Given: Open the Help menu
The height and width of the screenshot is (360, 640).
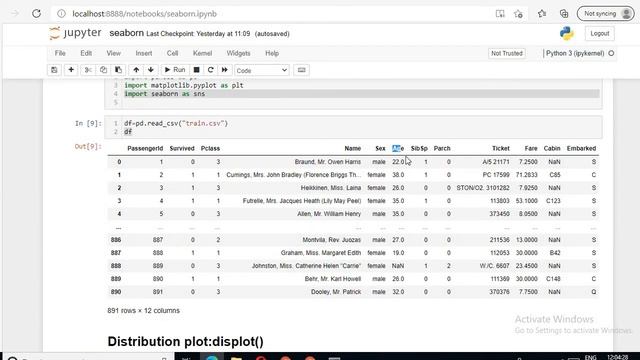Looking at the screenshot, I should click(x=272, y=53).
